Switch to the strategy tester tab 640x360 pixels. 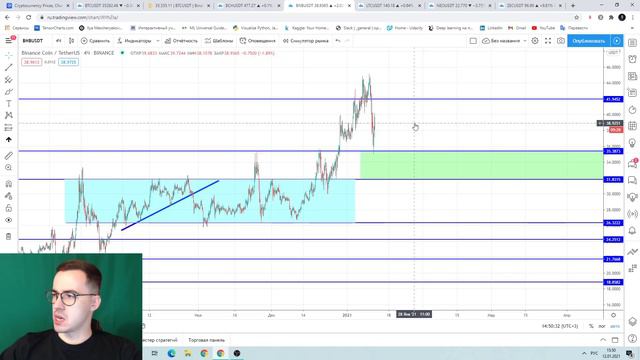160,340
